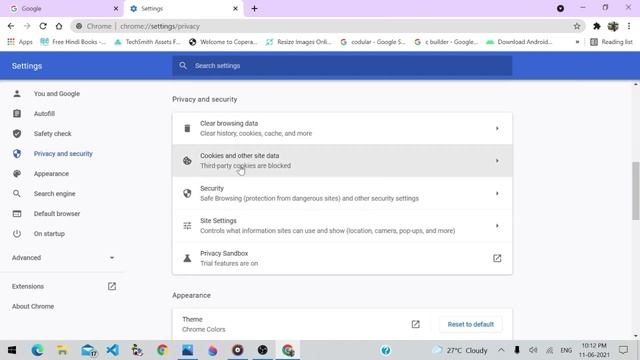640x360 pixels.
Task: Open volume control in system tray
Action: pos(533,350)
